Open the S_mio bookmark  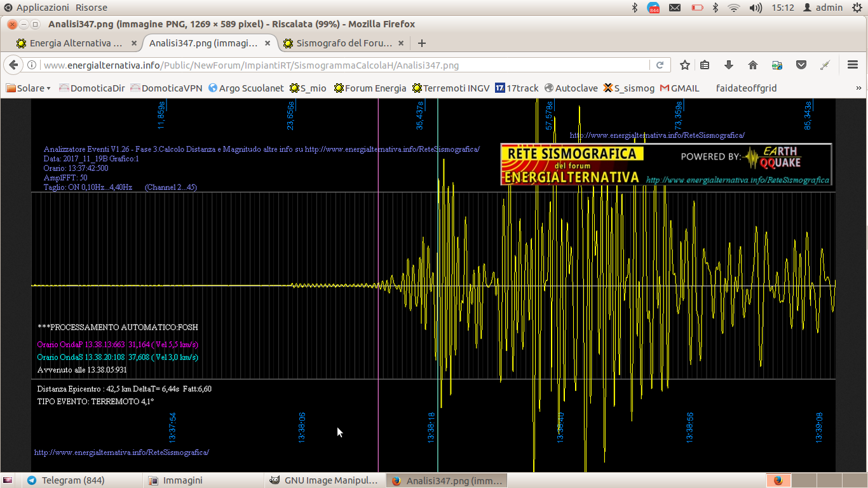pos(308,88)
